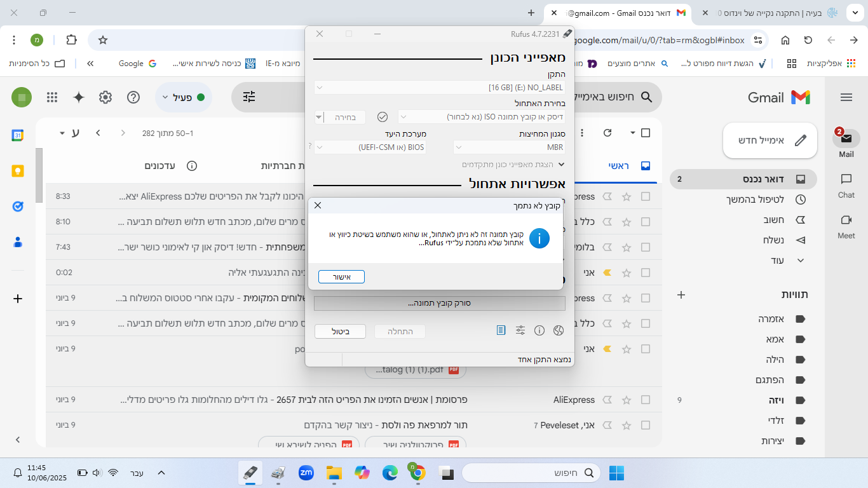Star the Peveleset email
The width and height of the screenshot is (868, 488).
tap(627, 425)
